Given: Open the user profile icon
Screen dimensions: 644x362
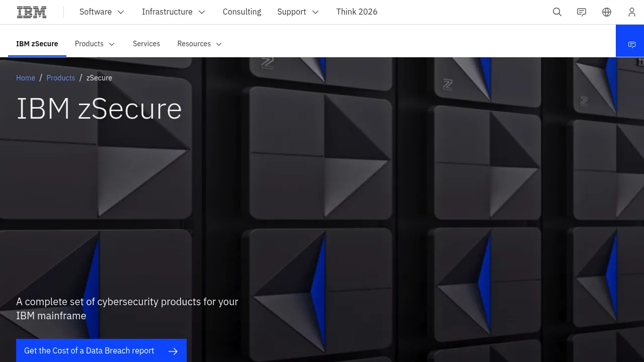Looking at the screenshot, I should [x=632, y=12].
